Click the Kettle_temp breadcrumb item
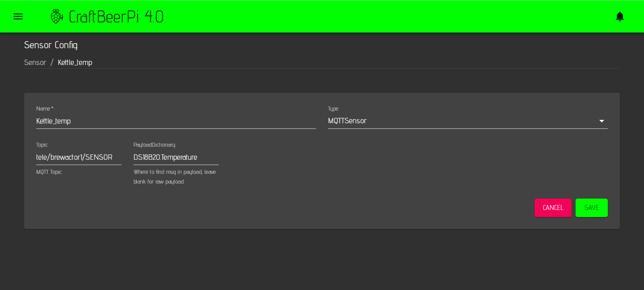 (75, 63)
